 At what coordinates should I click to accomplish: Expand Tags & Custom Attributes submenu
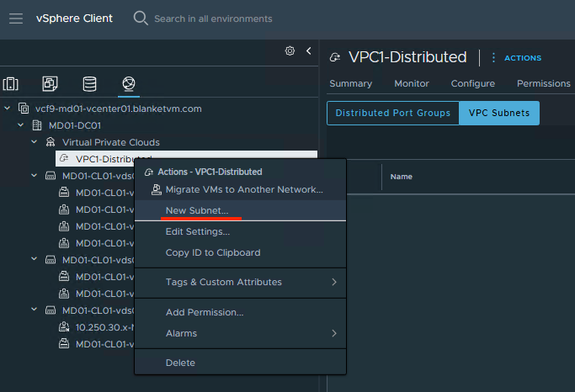tap(333, 282)
